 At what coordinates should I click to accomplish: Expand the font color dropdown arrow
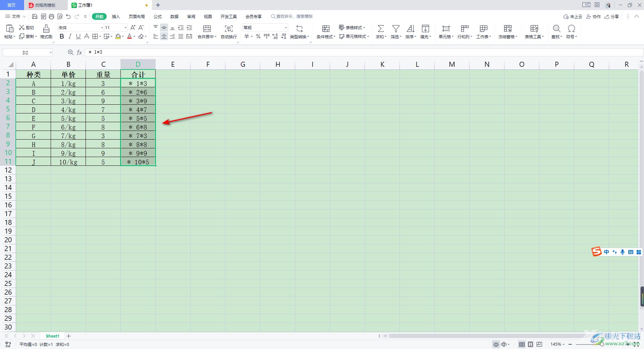pyautogui.click(x=135, y=37)
